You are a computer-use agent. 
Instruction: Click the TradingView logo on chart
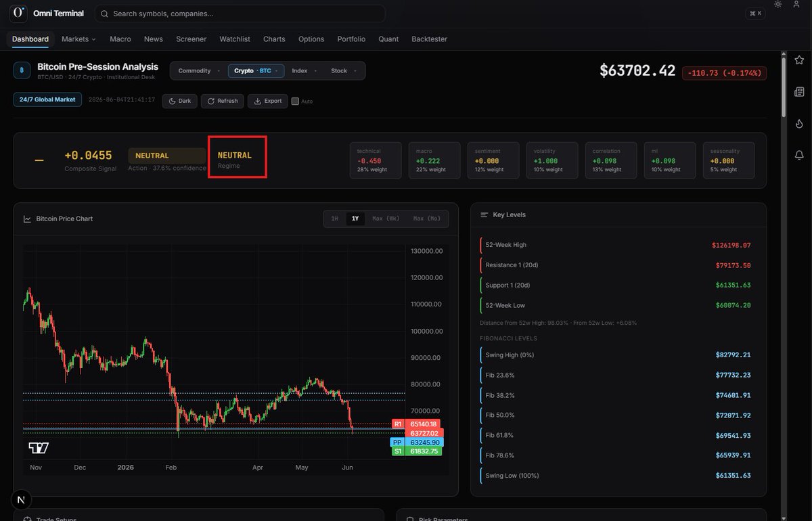(x=39, y=447)
